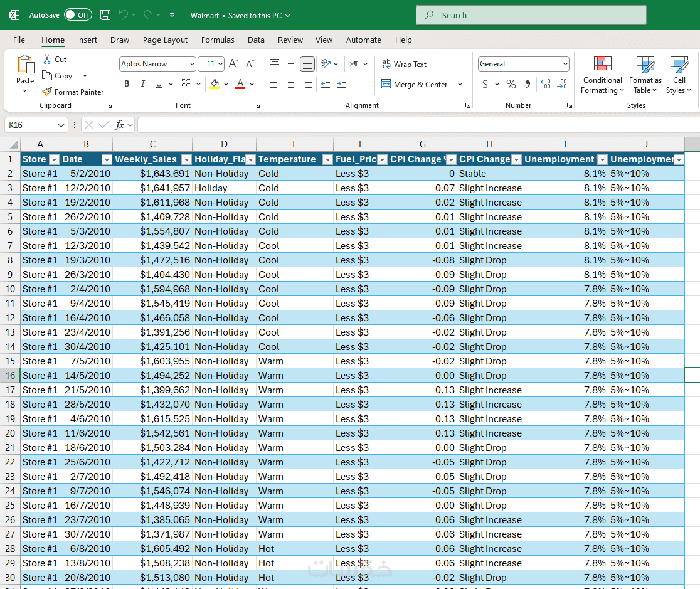This screenshot has height=589, width=700.
Task: Click the Merge & Center button
Action: pyautogui.click(x=415, y=85)
